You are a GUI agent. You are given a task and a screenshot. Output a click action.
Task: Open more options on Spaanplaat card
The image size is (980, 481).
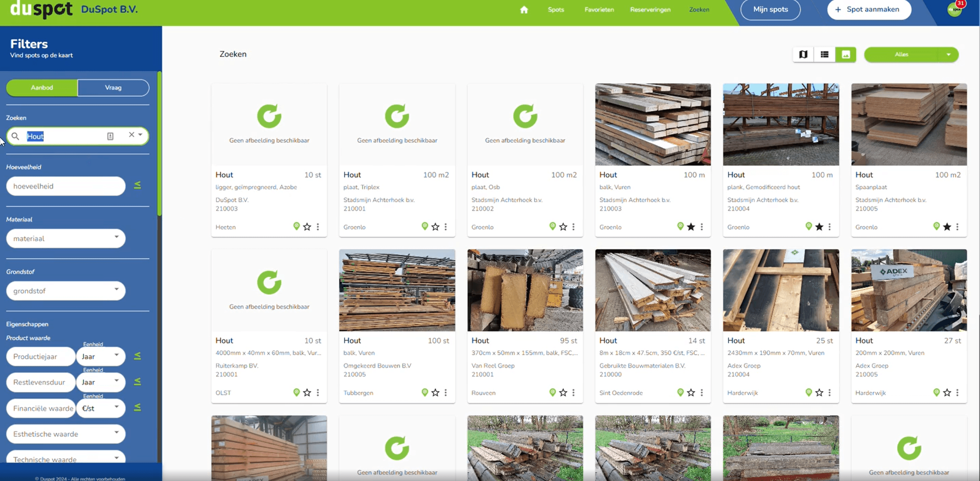click(958, 227)
